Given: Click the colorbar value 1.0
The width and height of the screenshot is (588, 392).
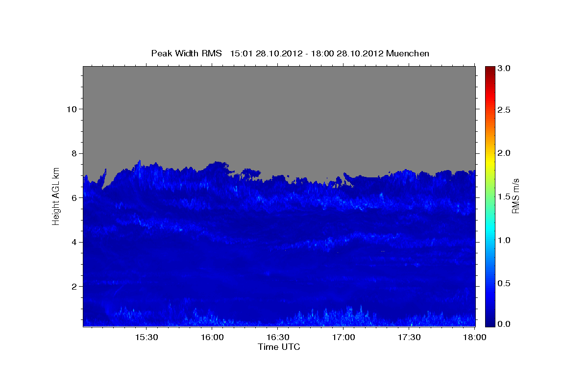Looking at the screenshot, I should 505,240.
